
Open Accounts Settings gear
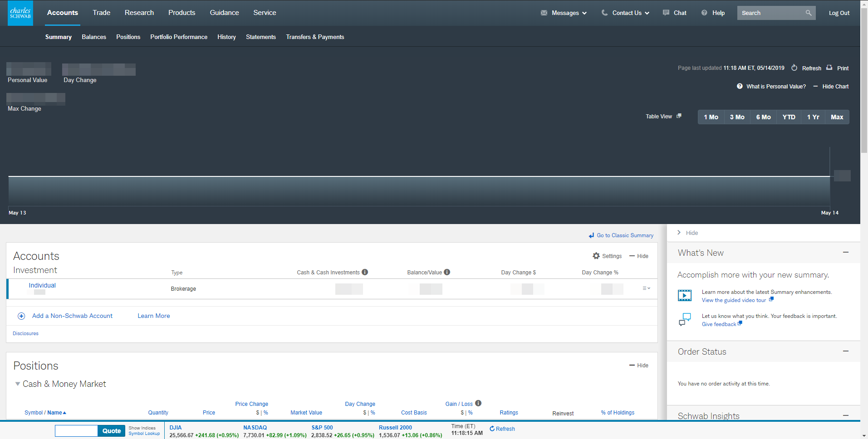pos(596,256)
